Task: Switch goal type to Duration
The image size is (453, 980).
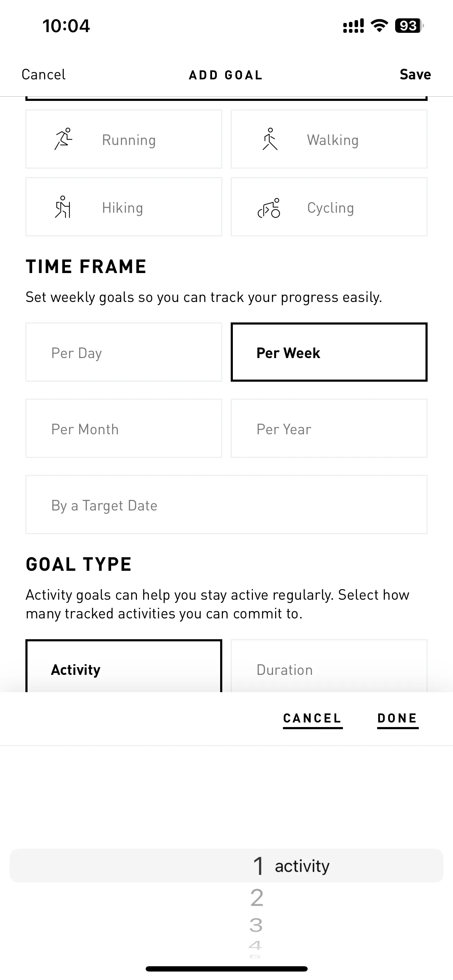Action: click(x=329, y=666)
